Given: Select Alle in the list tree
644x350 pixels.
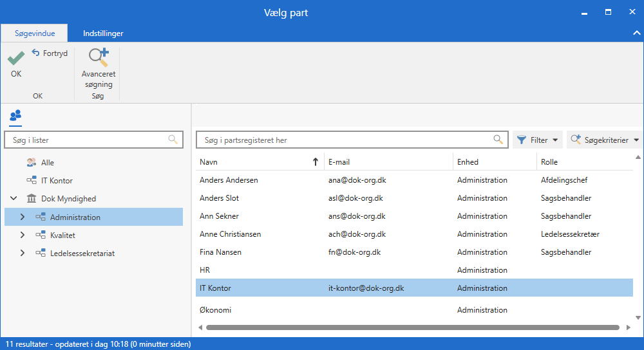Looking at the screenshot, I should tap(47, 163).
